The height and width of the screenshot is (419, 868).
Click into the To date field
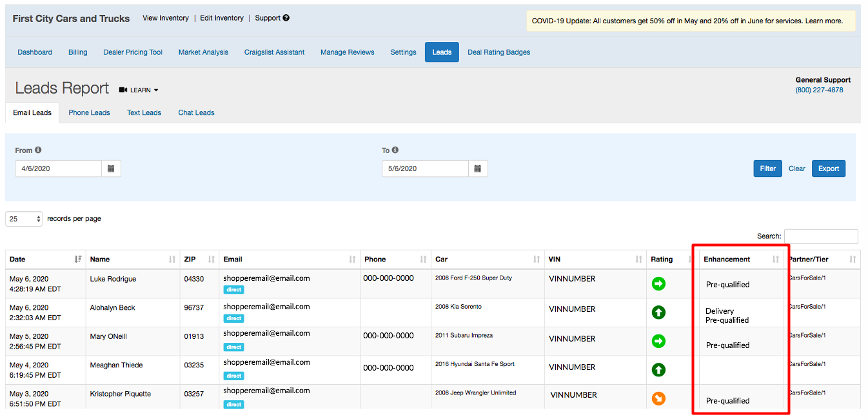click(425, 169)
